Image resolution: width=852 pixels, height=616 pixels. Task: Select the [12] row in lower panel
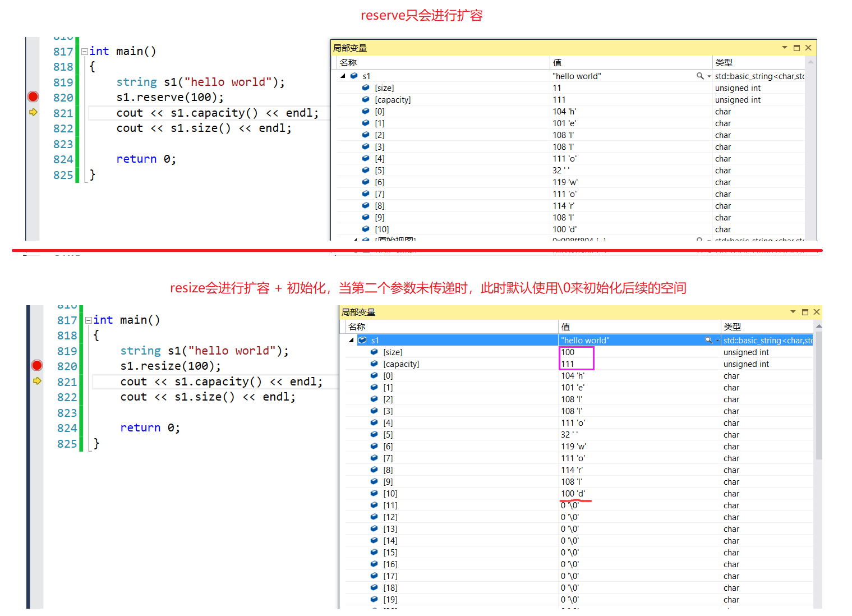[x=579, y=517]
